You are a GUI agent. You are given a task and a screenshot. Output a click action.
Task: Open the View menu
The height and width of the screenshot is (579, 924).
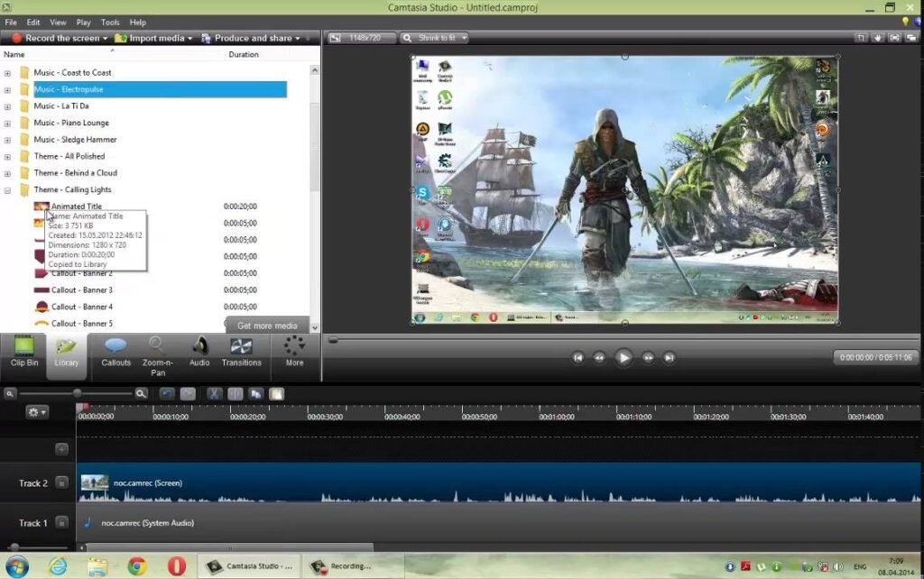pyautogui.click(x=58, y=23)
